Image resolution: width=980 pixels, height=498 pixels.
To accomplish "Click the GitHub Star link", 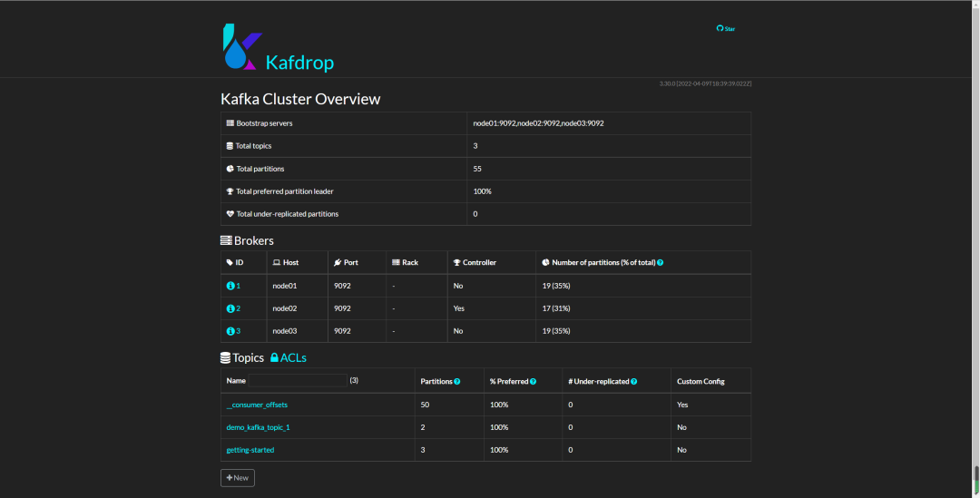I will (726, 29).
